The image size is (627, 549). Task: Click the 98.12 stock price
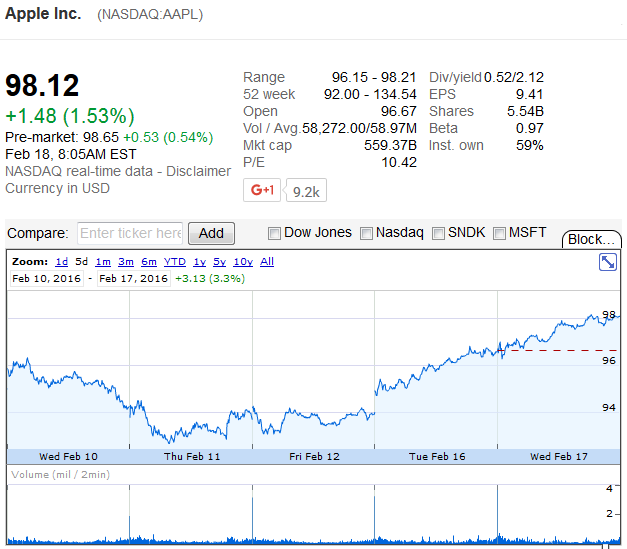click(42, 86)
